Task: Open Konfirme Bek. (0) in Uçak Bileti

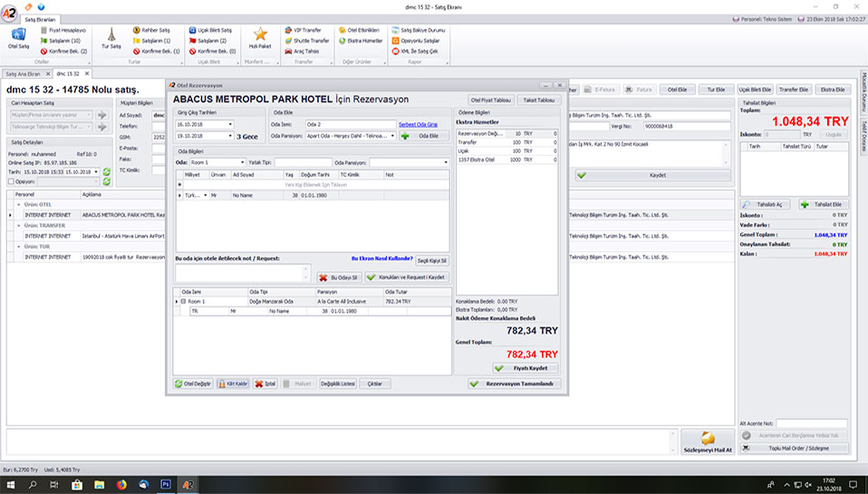Action: (213, 51)
